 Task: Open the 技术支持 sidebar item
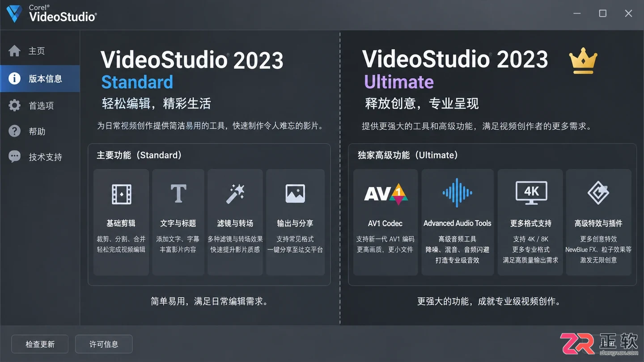tap(40, 157)
